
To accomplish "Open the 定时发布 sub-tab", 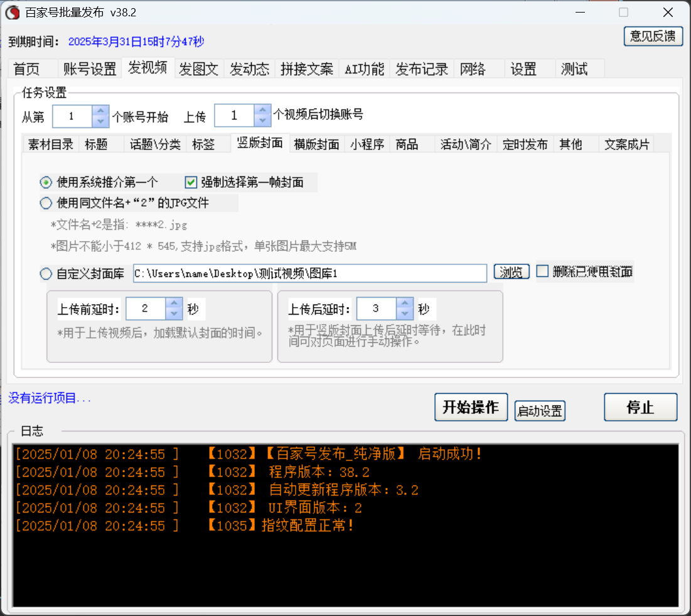I will (525, 144).
